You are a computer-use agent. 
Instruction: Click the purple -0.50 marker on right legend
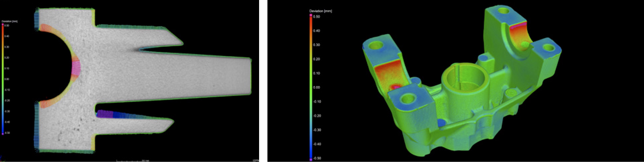coord(311,160)
